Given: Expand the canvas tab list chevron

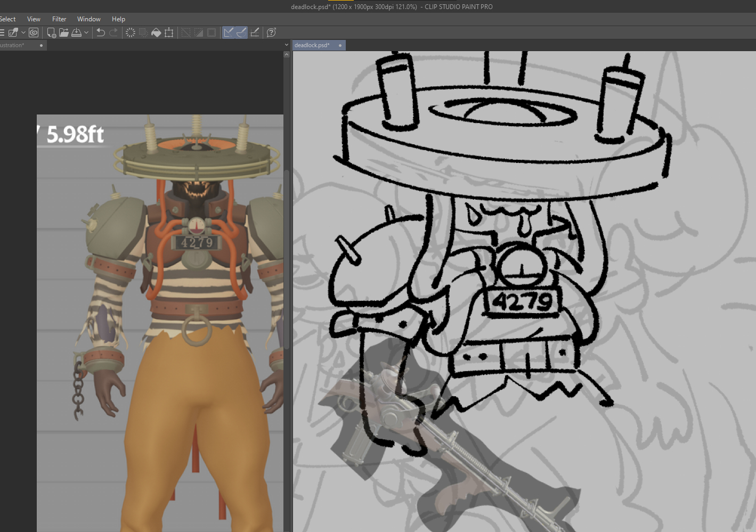Looking at the screenshot, I should coord(287,45).
